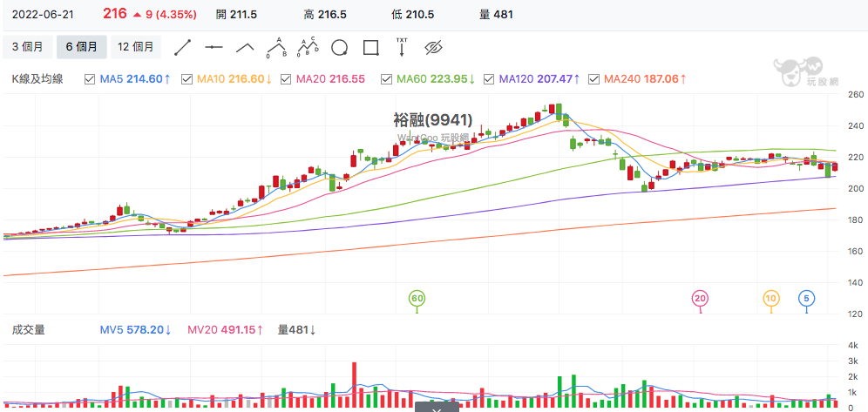868x412 pixels.
Task: Uncheck the MA5 moving average checkbox
Action: pos(89,79)
